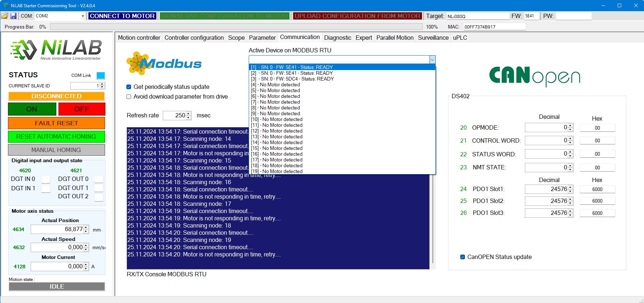Enable Avoid download parameter from drive
644x303 pixels.
pyautogui.click(x=129, y=97)
